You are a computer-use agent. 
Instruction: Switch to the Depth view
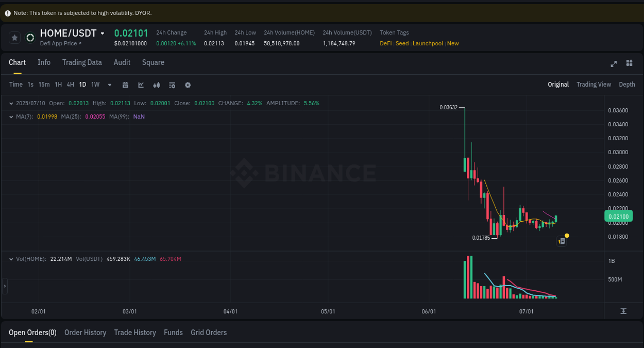click(627, 84)
